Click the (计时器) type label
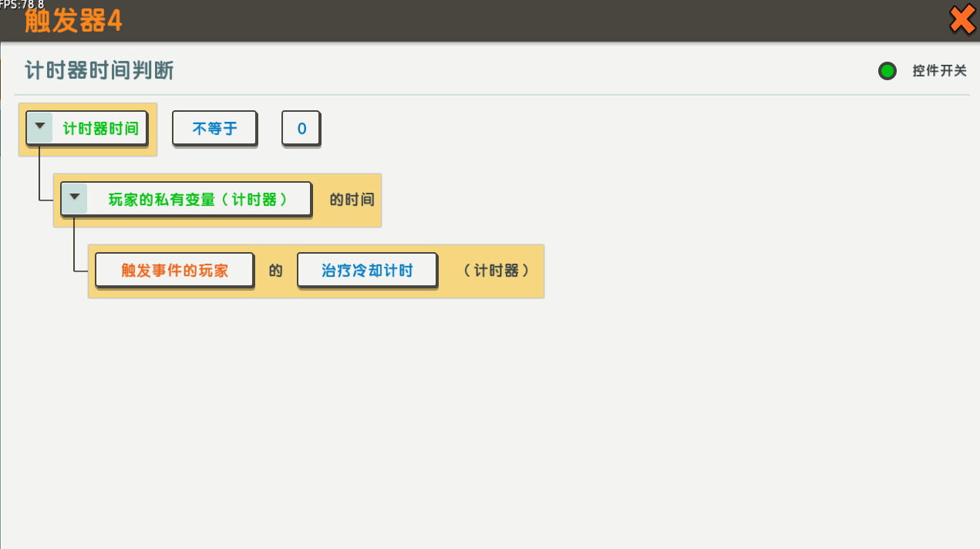Screen dimensions: 980x549 496,271
